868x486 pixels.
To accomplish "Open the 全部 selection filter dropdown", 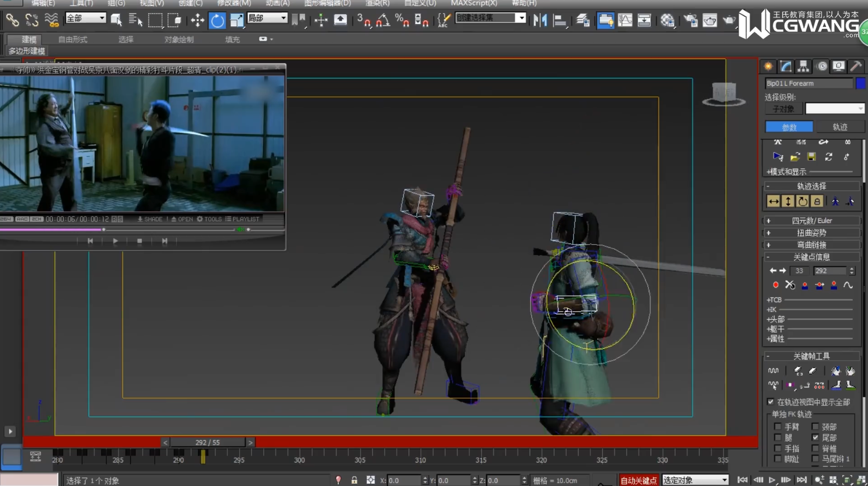I will click(86, 18).
